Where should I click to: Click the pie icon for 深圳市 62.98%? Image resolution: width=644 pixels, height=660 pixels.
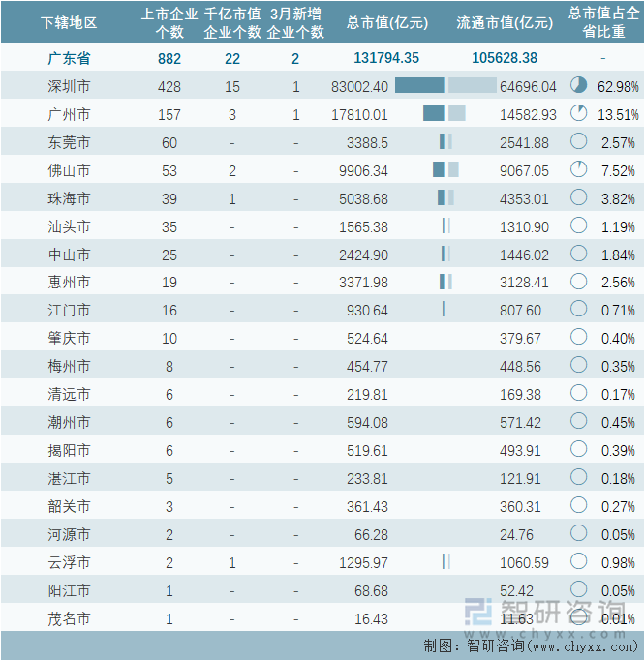[x=579, y=85]
